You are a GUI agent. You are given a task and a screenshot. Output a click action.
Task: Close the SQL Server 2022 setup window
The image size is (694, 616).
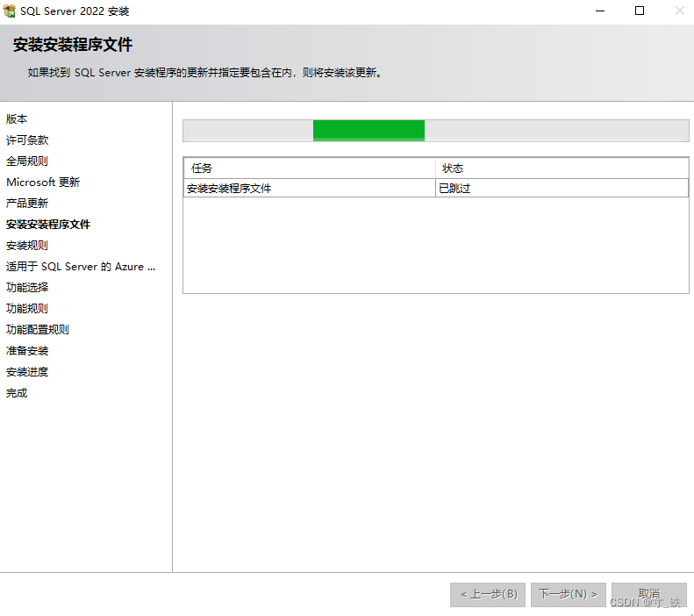pyautogui.click(x=679, y=11)
